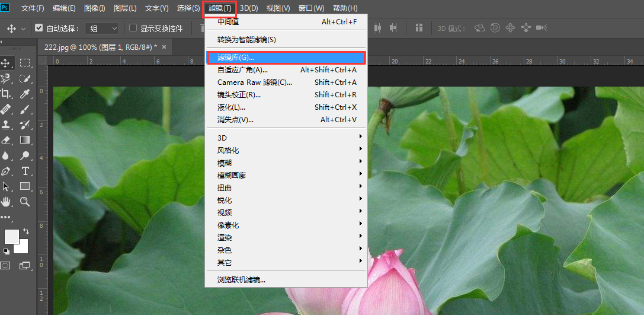
Task: Reset default foreground/background colors
Action: coord(6,251)
